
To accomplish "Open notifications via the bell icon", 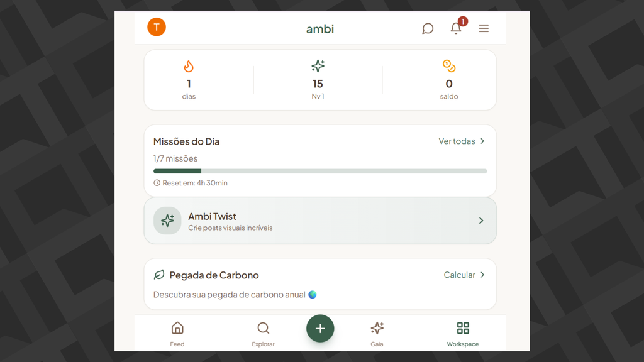I will (x=455, y=29).
